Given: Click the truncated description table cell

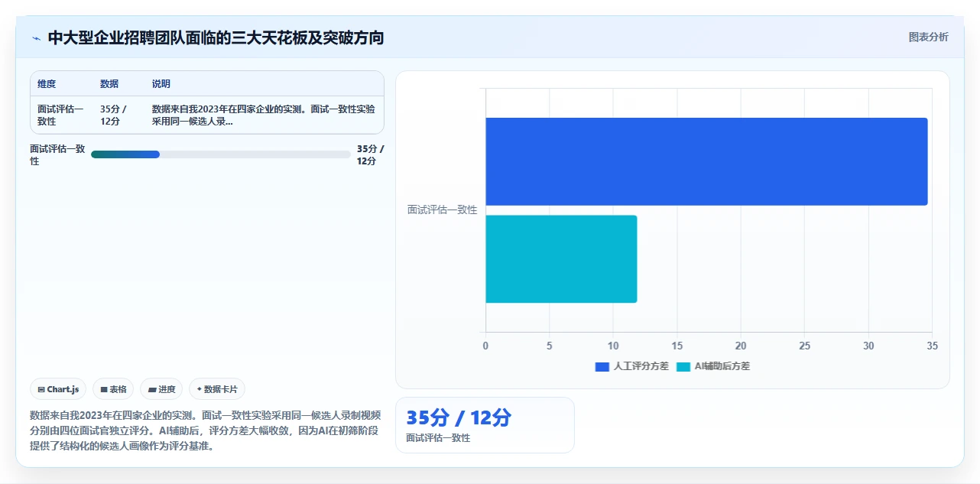Looking at the screenshot, I should tap(264, 115).
